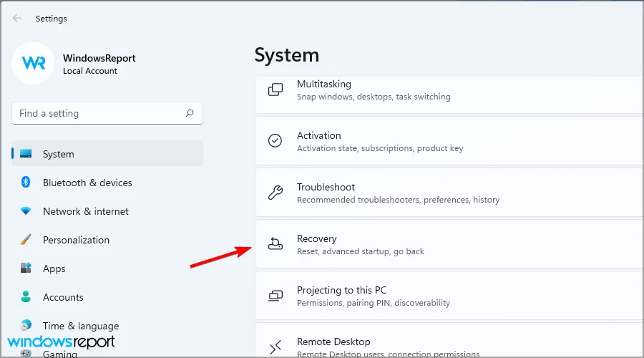Open the System sidebar section
The height and width of the screenshot is (358, 644).
[107, 154]
